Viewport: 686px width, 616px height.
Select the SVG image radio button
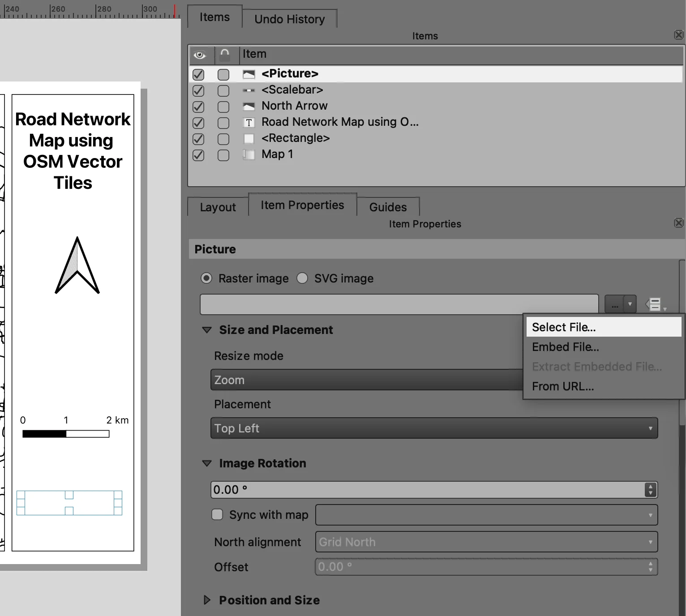302,278
